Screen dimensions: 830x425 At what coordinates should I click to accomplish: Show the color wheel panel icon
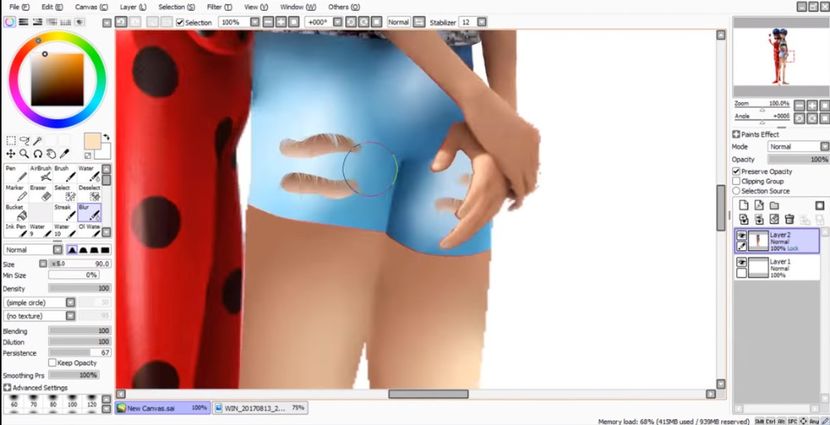tap(10, 22)
